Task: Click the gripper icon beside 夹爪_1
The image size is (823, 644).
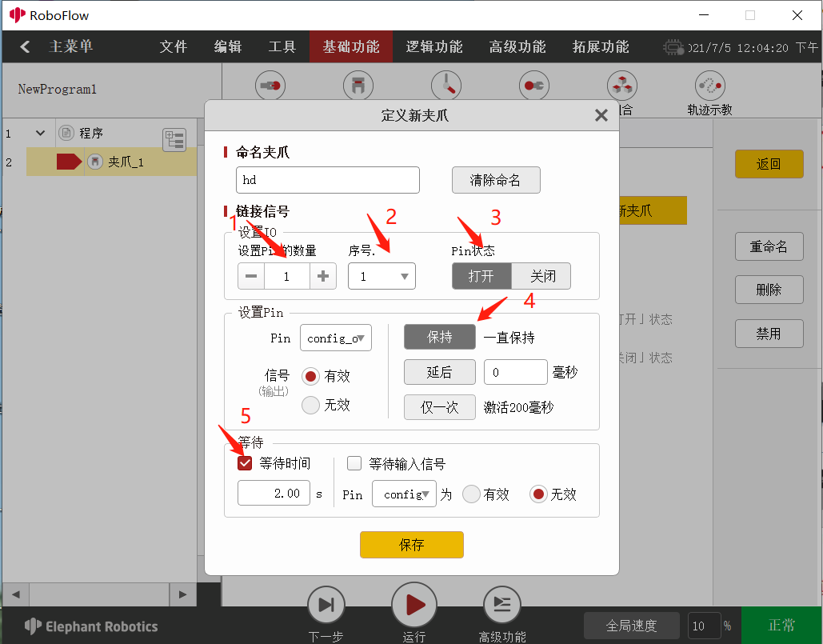Action: [x=95, y=161]
